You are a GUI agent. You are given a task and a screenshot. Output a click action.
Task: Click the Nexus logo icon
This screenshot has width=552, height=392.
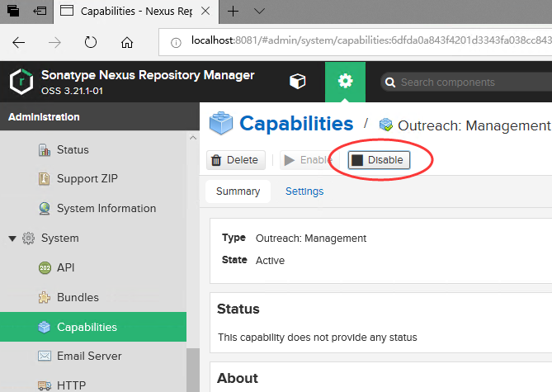click(x=21, y=82)
